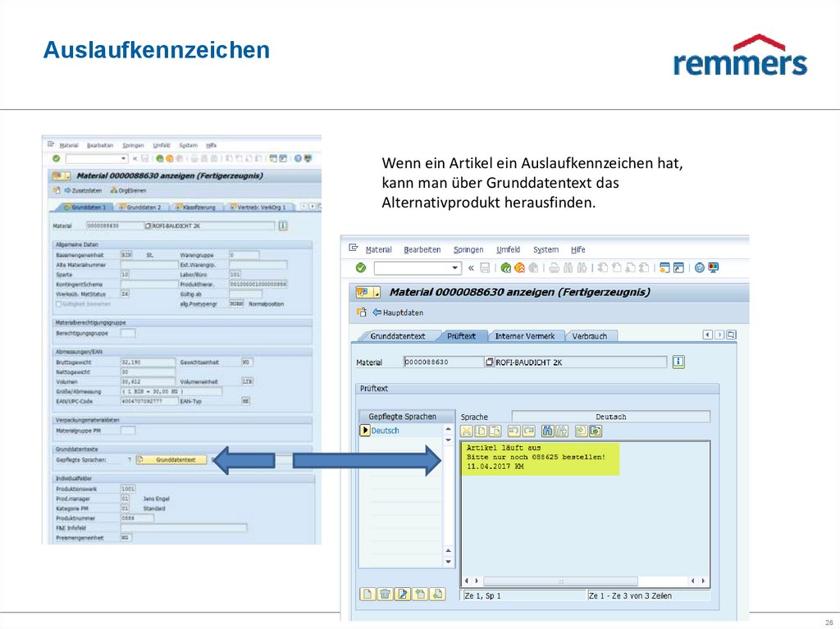Viewport: 840px width, 629px height.
Task: Click Hauptdaten button
Action: [x=398, y=312]
